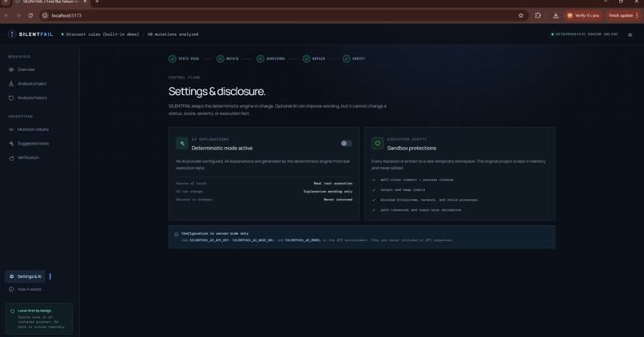This screenshot has width=644, height=337.
Task: Click the 20 mutations analyzed label
Action: [173, 34]
